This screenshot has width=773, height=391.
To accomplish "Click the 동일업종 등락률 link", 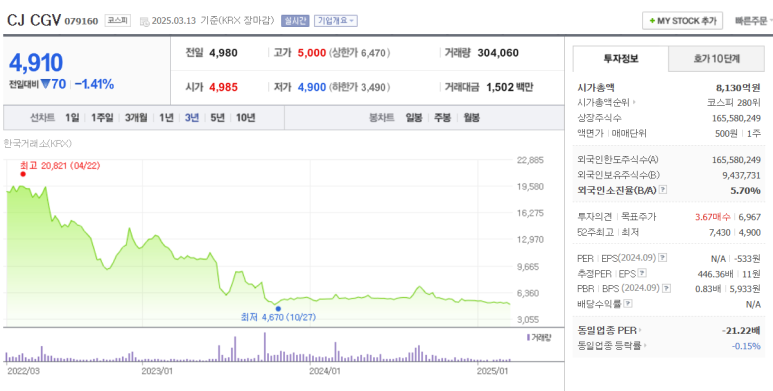I will tap(609, 346).
